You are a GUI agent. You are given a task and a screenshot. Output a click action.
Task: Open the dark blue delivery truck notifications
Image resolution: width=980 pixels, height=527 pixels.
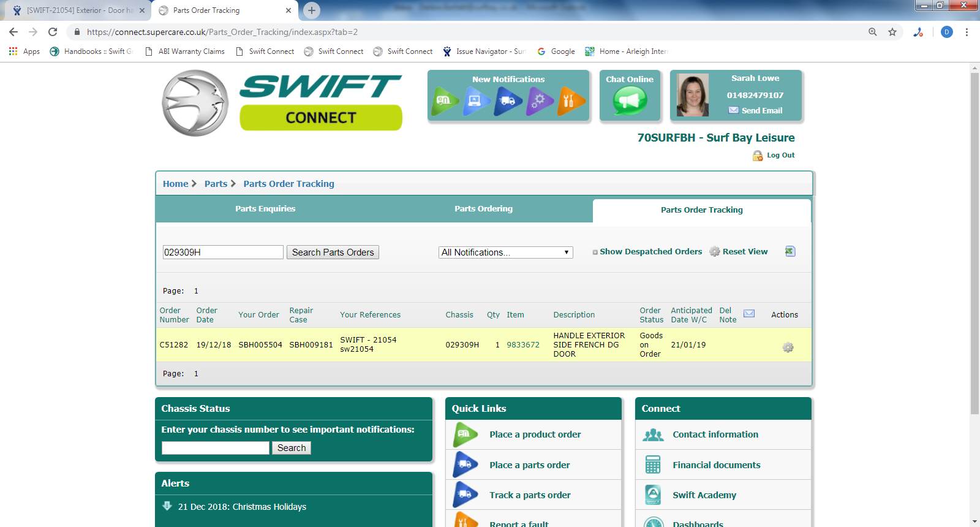[508, 101]
